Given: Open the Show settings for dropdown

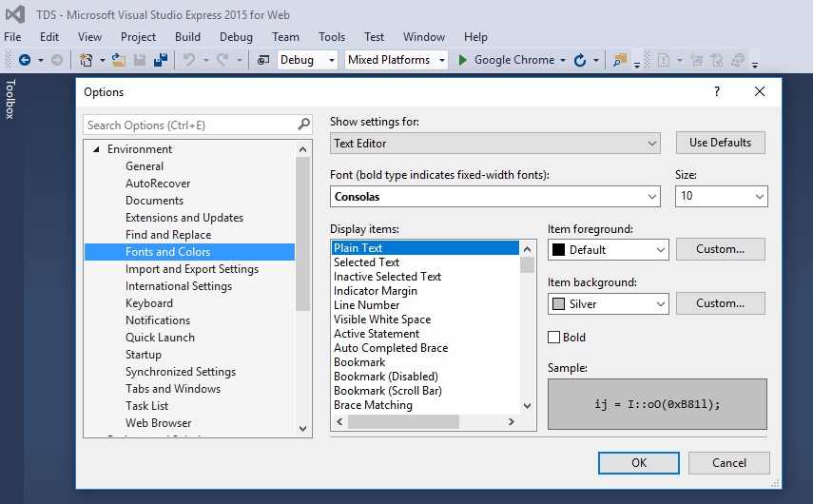Looking at the screenshot, I should coord(495,143).
